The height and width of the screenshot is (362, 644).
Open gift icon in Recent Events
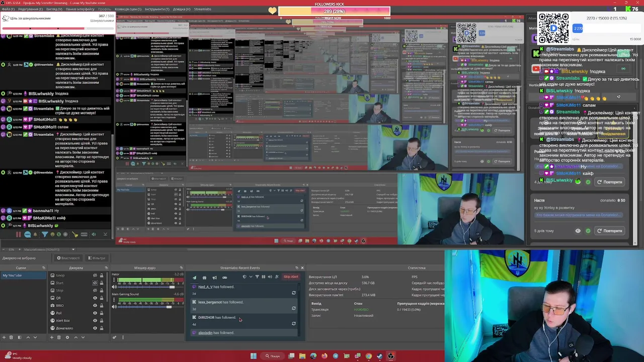pyautogui.click(x=204, y=278)
